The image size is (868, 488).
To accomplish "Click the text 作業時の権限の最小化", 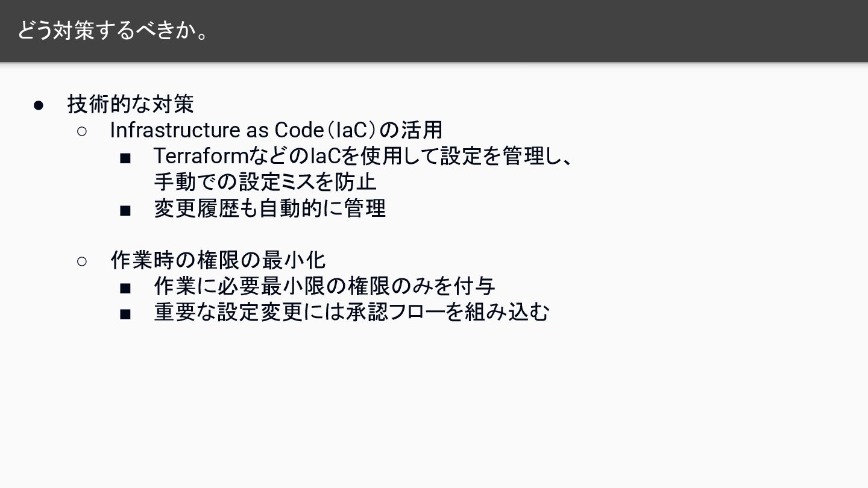I will 218,260.
